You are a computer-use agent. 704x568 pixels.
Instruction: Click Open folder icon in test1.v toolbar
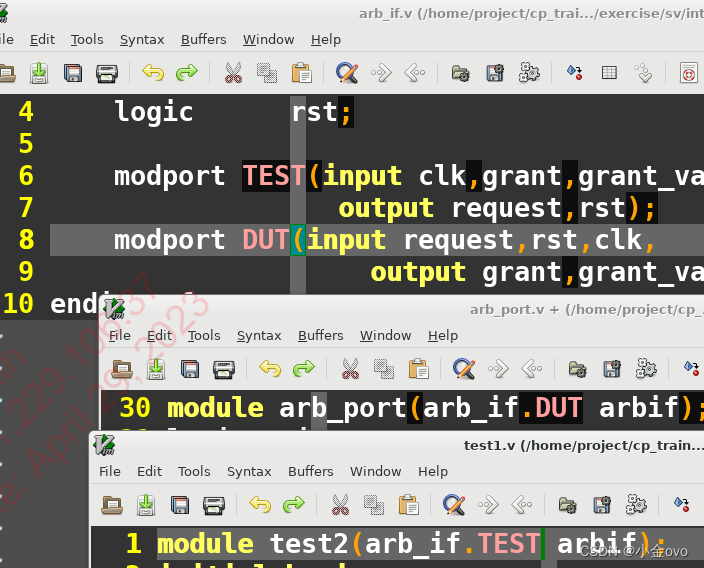112,505
